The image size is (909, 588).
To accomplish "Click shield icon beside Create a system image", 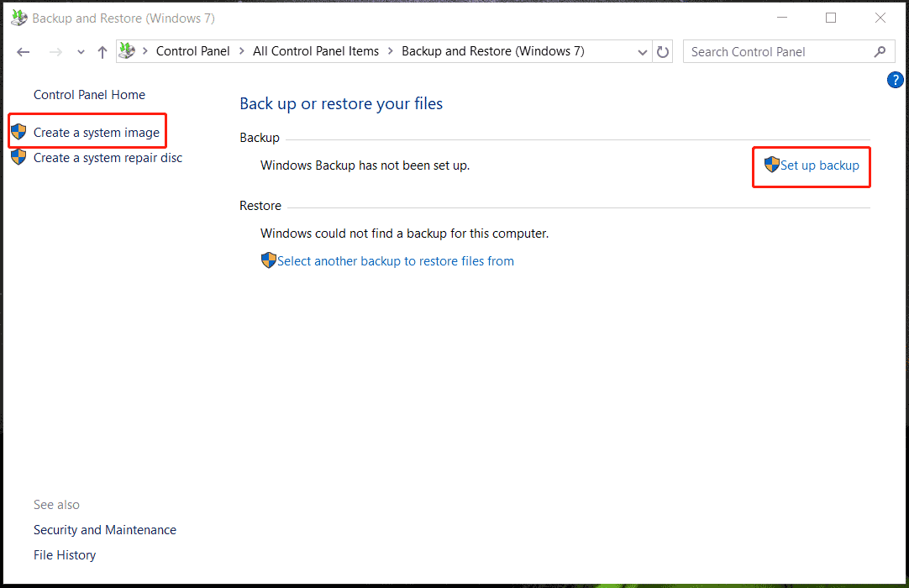I will 18,132.
